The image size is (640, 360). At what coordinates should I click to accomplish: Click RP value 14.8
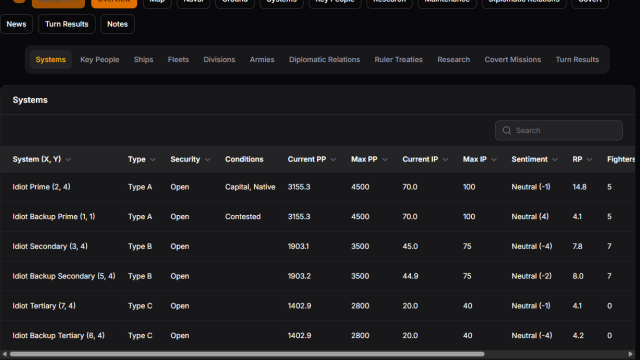click(580, 187)
